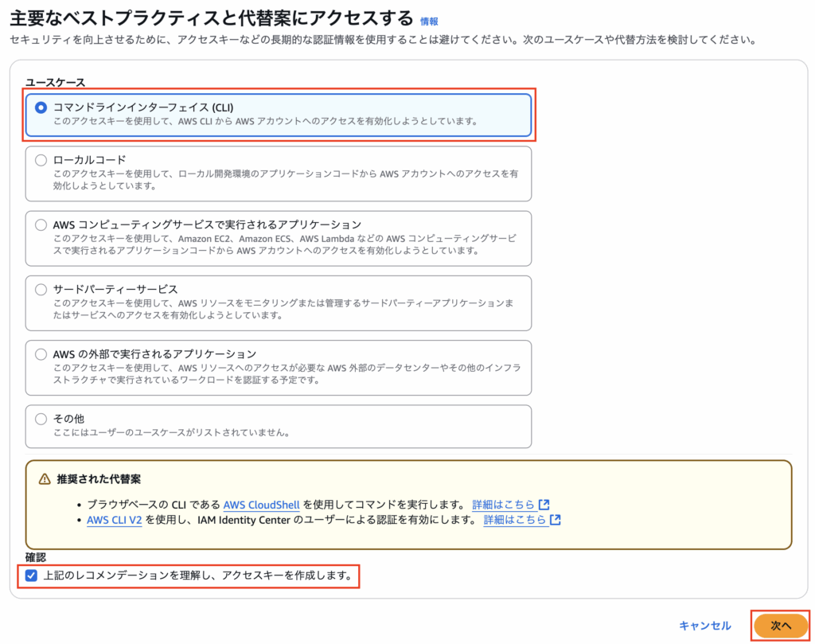Click the サードパーティーサービス option description text
This screenshot has width=815, height=644.
(283, 309)
